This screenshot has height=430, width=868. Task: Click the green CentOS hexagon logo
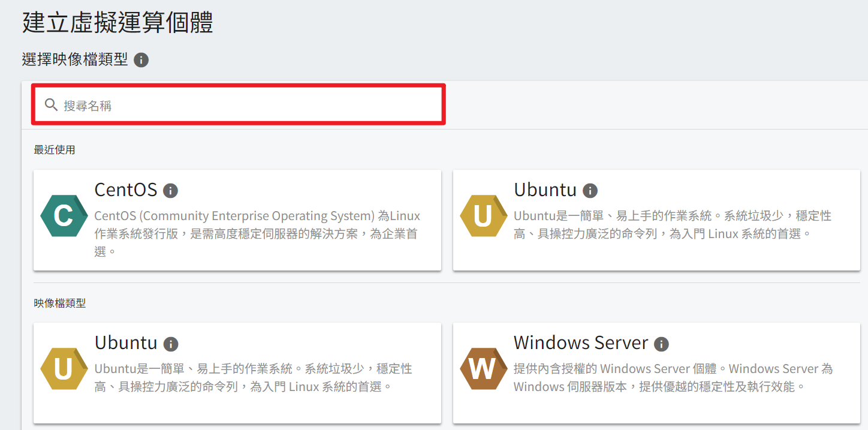(x=64, y=216)
